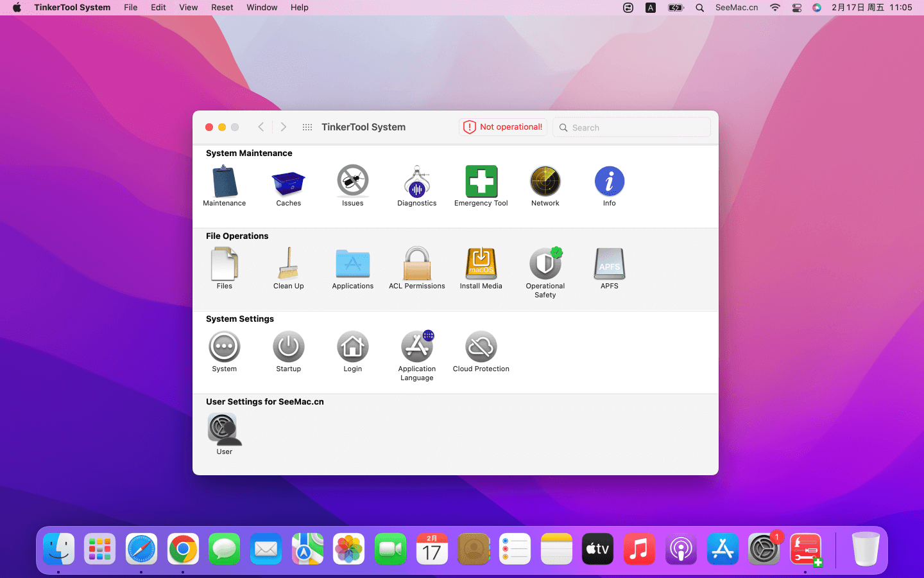Screen dimensions: 924x578
Task: Open Control Center in the menu bar
Action: [x=796, y=8]
